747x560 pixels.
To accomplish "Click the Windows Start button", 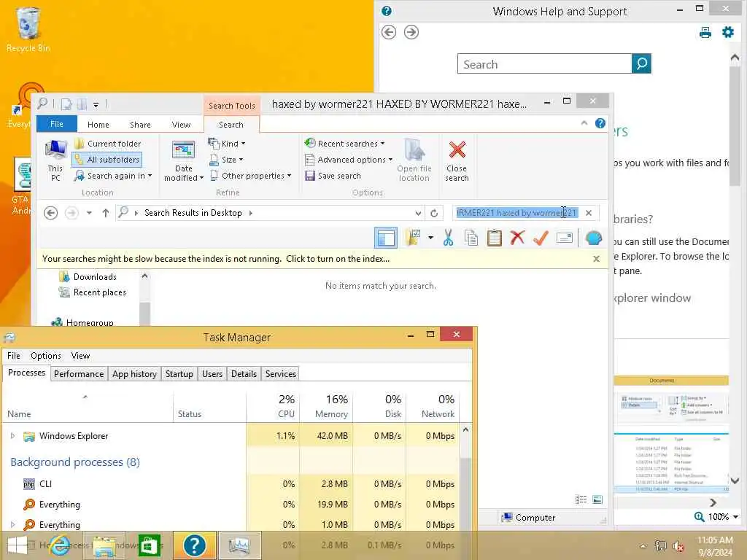I will 18,545.
